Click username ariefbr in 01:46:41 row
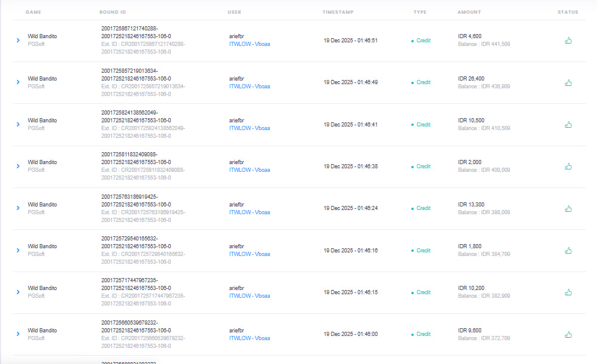 [236, 121]
